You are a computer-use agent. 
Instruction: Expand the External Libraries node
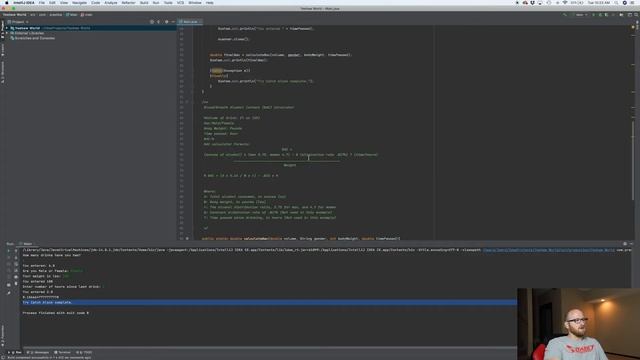click(7, 33)
